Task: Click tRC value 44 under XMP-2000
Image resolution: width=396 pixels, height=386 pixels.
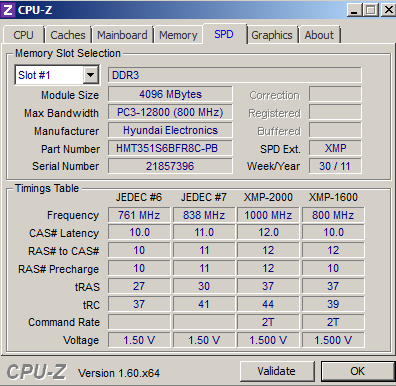Action: coord(268,304)
